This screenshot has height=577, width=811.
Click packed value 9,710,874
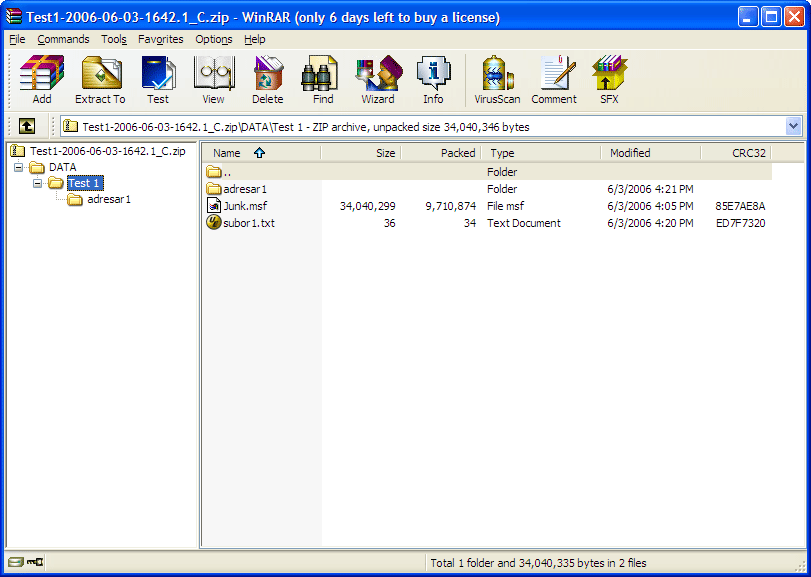[x=450, y=206]
